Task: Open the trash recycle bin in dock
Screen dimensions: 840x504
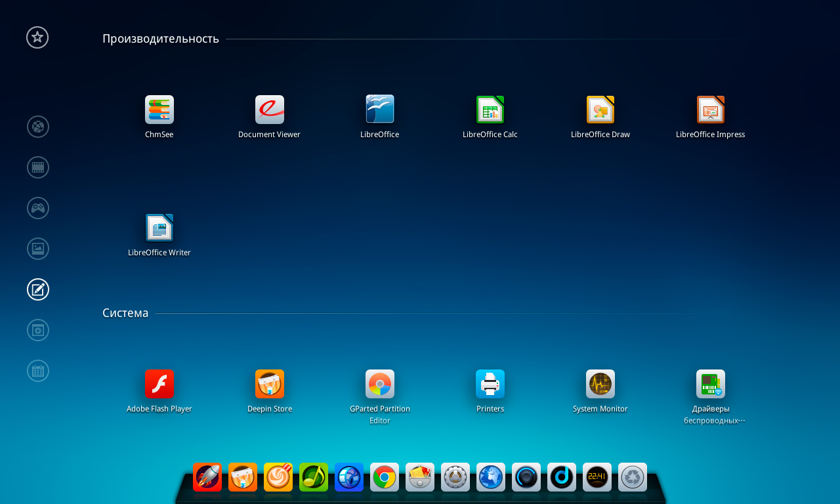Action: pyautogui.click(x=633, y=477)
